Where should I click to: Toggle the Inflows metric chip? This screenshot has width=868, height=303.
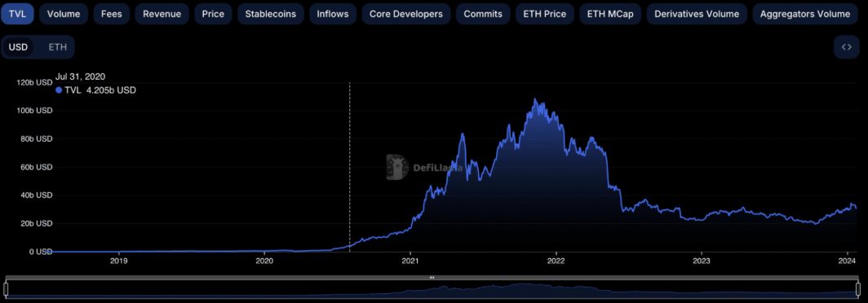coord(333,14)
